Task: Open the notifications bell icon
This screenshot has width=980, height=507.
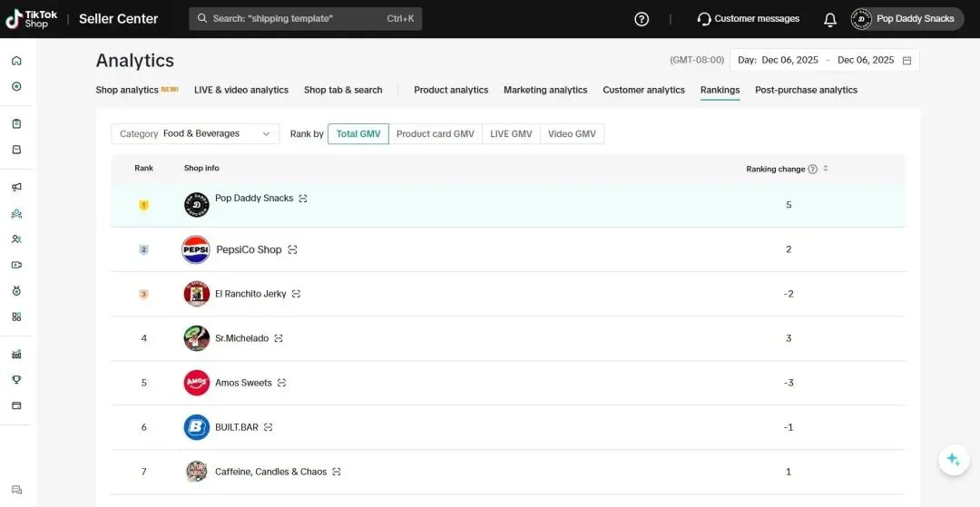Action: click(x=830, y=19)
